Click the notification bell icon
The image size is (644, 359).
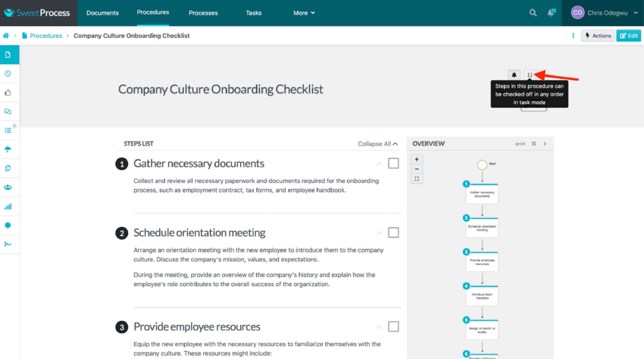click(x=514, y=74)
